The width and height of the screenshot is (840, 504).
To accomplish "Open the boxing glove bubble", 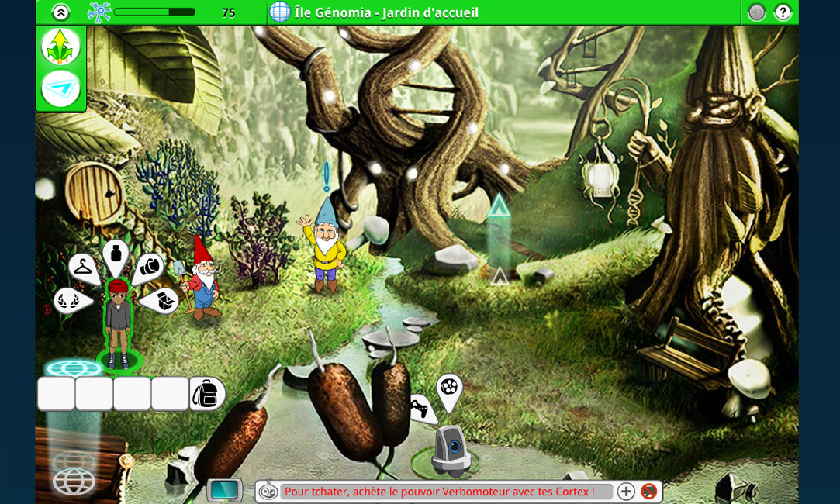I will [150, 268].
